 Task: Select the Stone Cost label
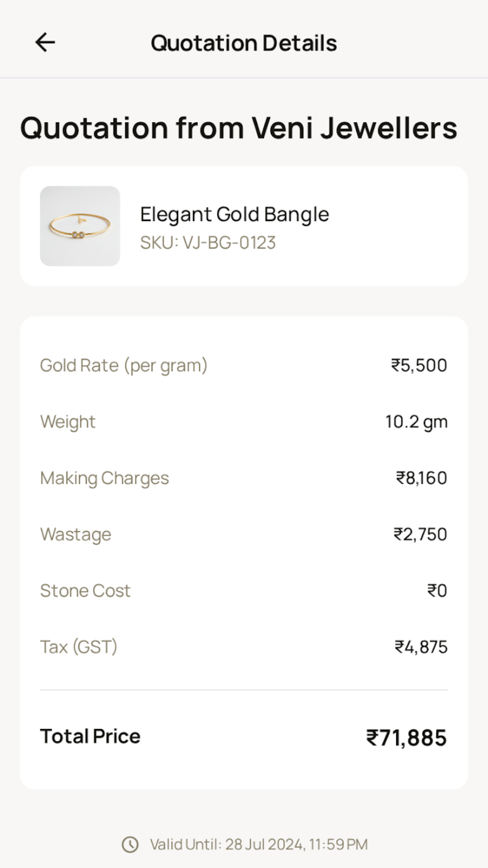click(x=85, y=591)
